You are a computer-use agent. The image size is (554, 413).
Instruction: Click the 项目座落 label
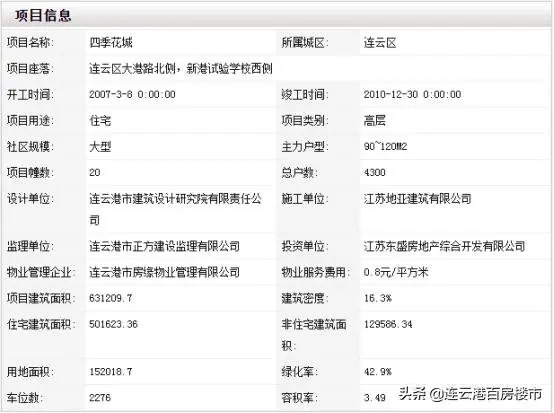point(30,69)
